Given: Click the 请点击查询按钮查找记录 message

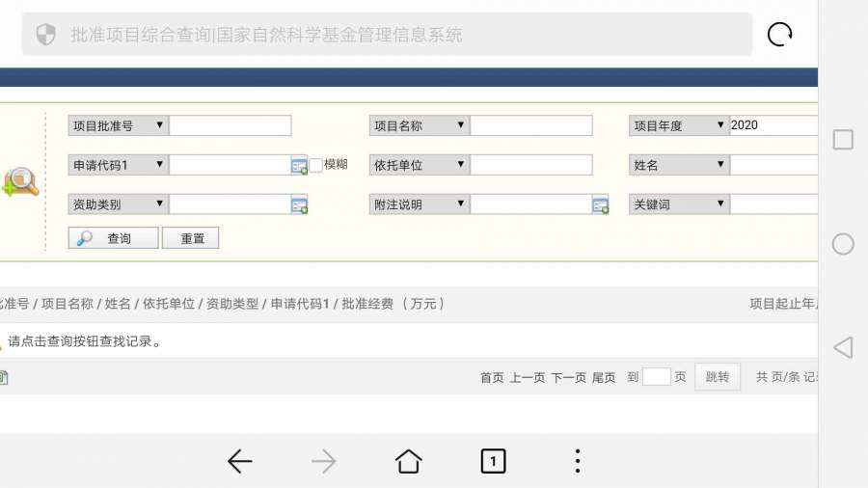Looking at the screenshot, I should [84, 341].
